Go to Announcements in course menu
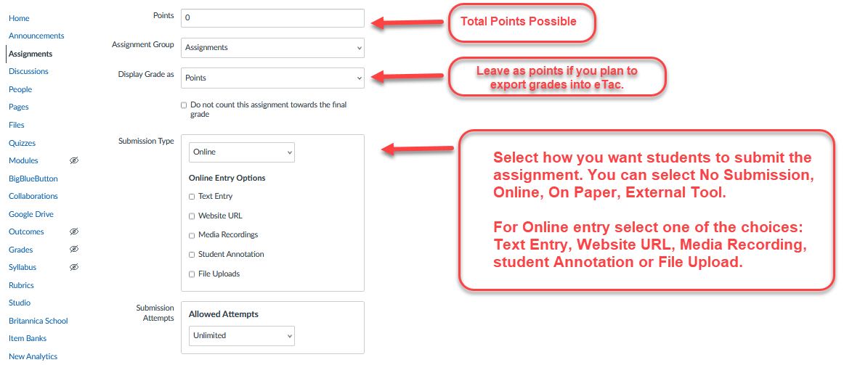Screen dimensions: 868x365 [x=36, y=36]
